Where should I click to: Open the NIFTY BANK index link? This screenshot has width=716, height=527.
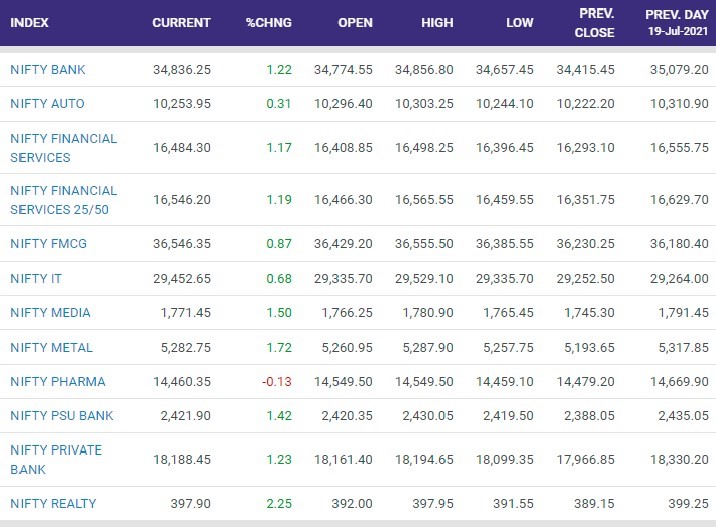coord(47,69)
